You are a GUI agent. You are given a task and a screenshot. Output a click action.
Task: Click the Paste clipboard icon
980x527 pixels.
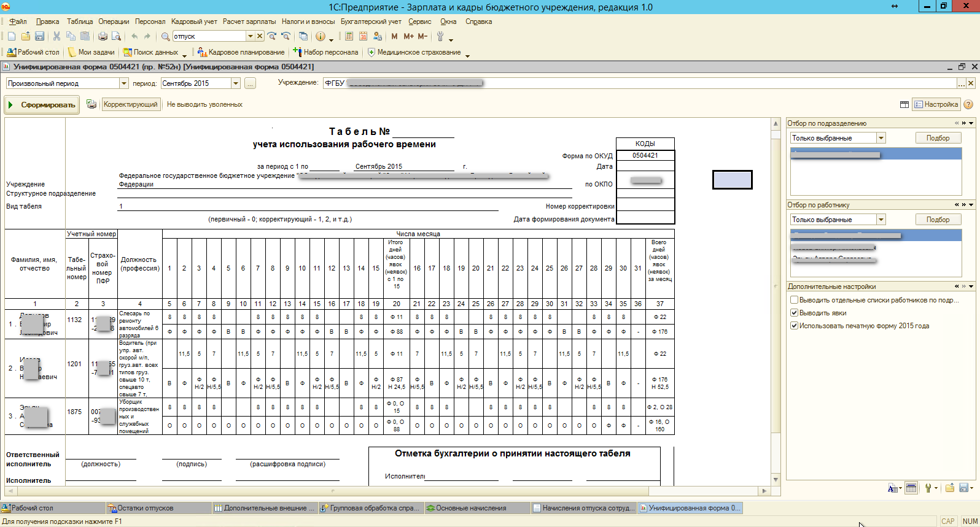coord(85,36)
